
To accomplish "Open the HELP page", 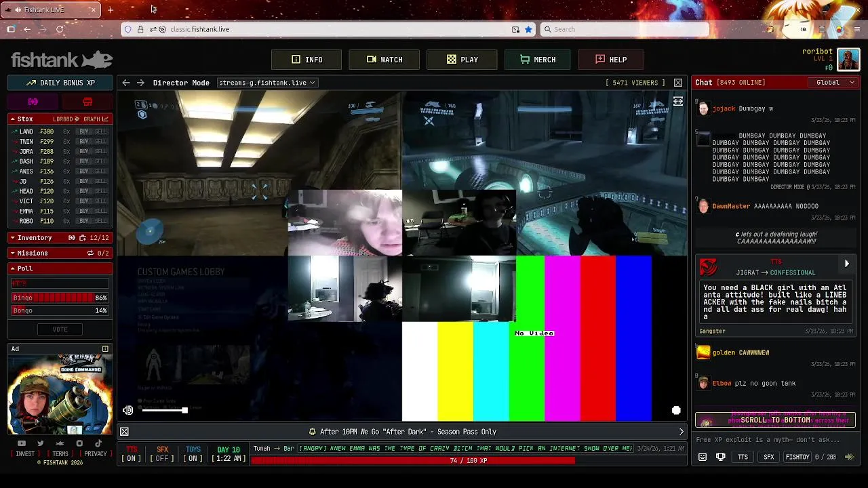I will point(611,60).
